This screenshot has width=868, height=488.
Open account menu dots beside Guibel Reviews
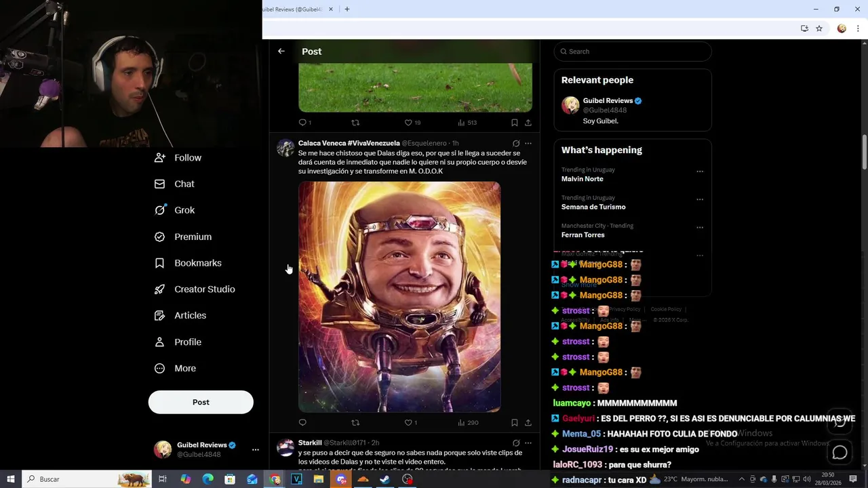pyautogui.click(x=255, y=449)
